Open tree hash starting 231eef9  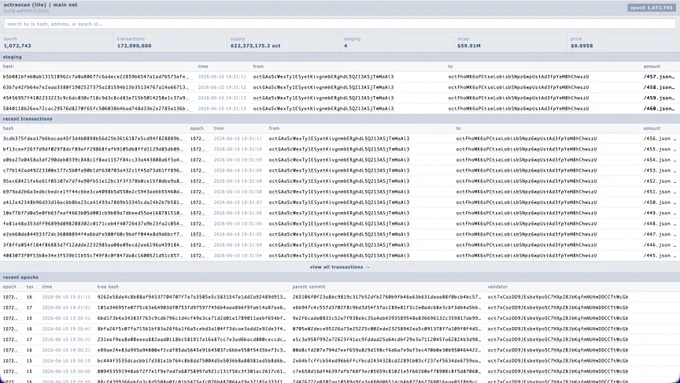(192, 340)
